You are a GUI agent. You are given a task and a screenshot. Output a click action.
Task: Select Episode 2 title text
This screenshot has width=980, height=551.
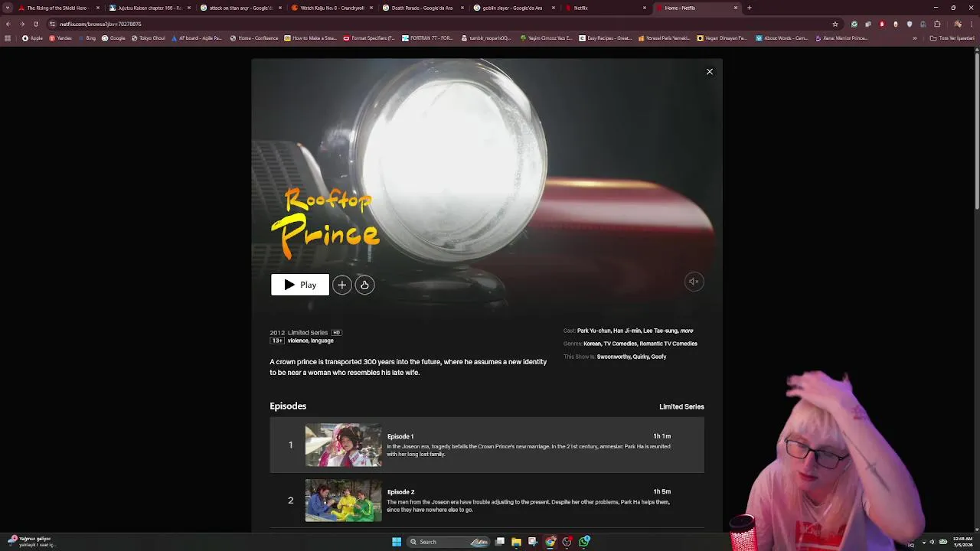coord(400,492)
